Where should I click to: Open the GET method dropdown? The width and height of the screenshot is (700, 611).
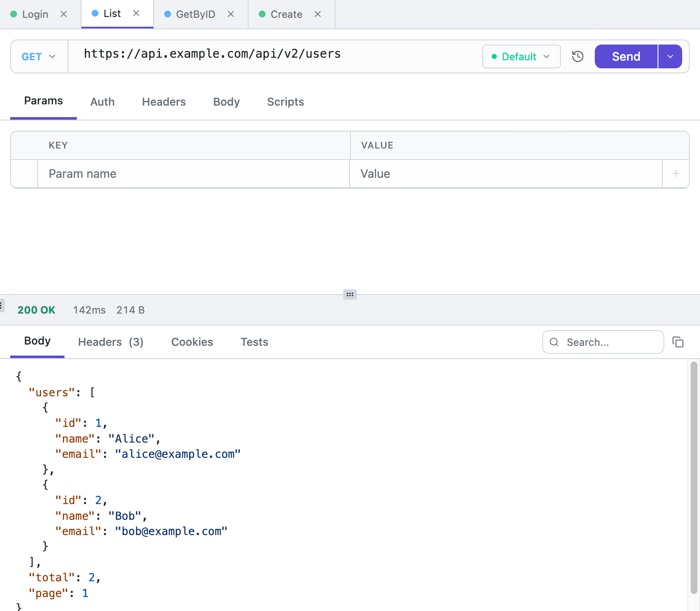coord(39,56)
